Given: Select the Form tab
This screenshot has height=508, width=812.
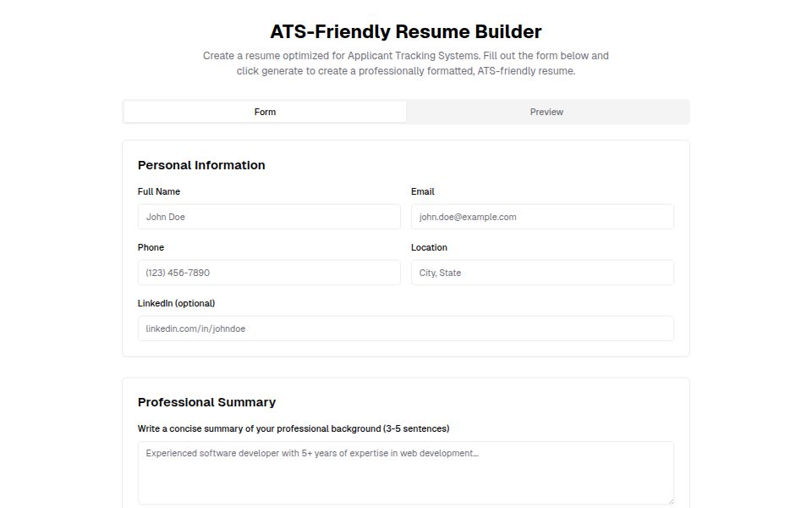Looking at the screenshot, I should pyautogui.click(x=265, y=111).
